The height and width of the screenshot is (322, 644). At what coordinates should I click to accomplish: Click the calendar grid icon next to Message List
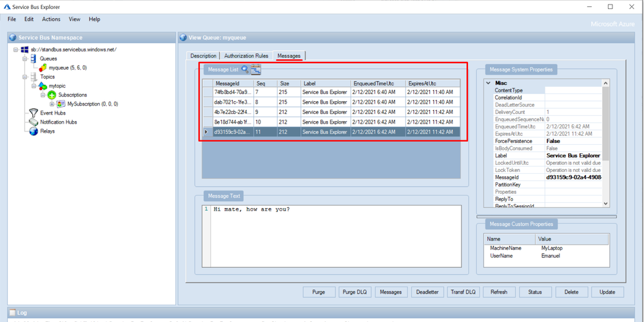pos(256,70)
